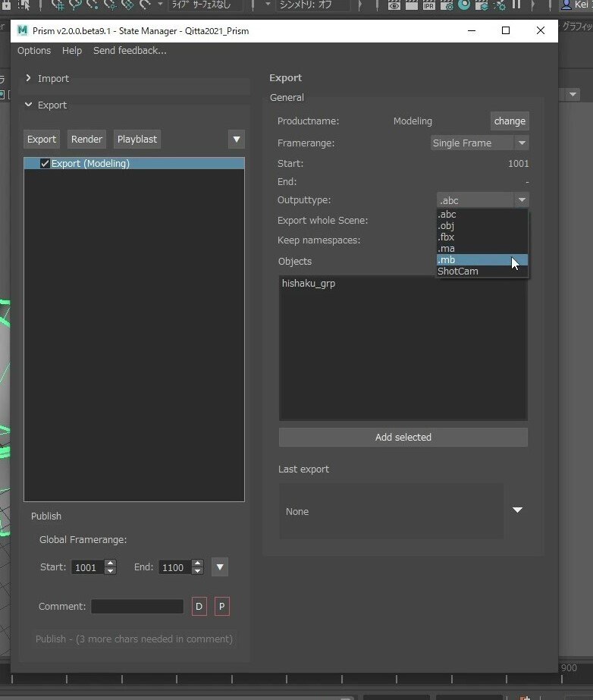Select .ma in Outputtype list
The width and height of the screenshot is (593, 700).
pyautogui.click(x=482, y=248)
